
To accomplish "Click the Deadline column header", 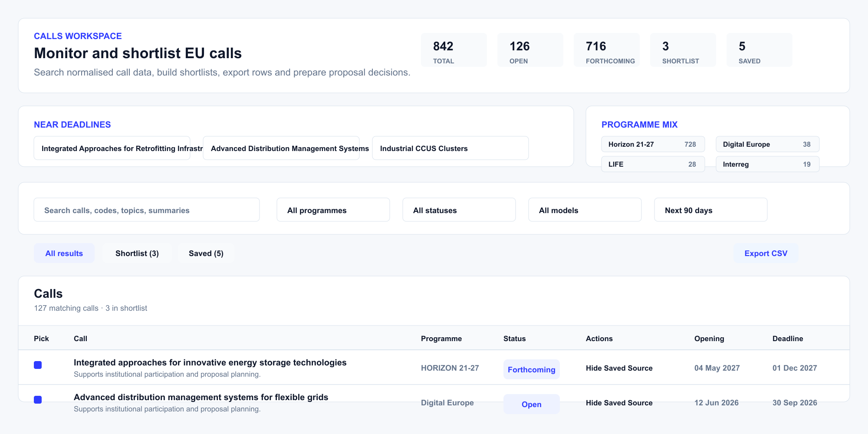I will coord(788,339).
